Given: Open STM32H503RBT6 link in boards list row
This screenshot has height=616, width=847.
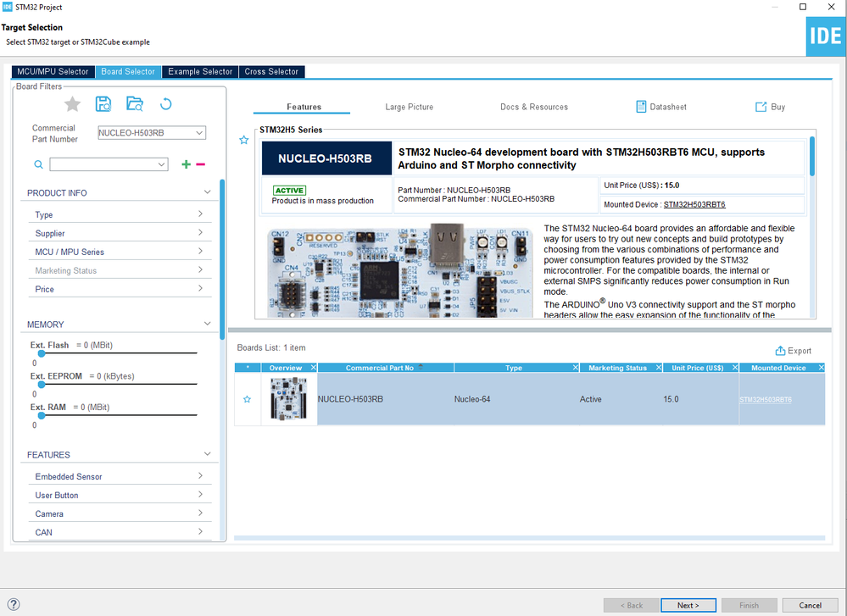Looking at the screenshot, I should [x=766, y=400].
